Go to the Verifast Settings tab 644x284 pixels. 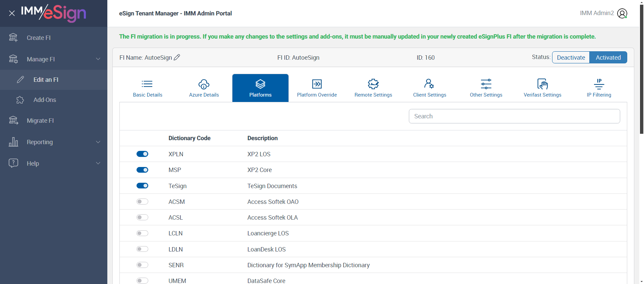click(x=542, y=88)
